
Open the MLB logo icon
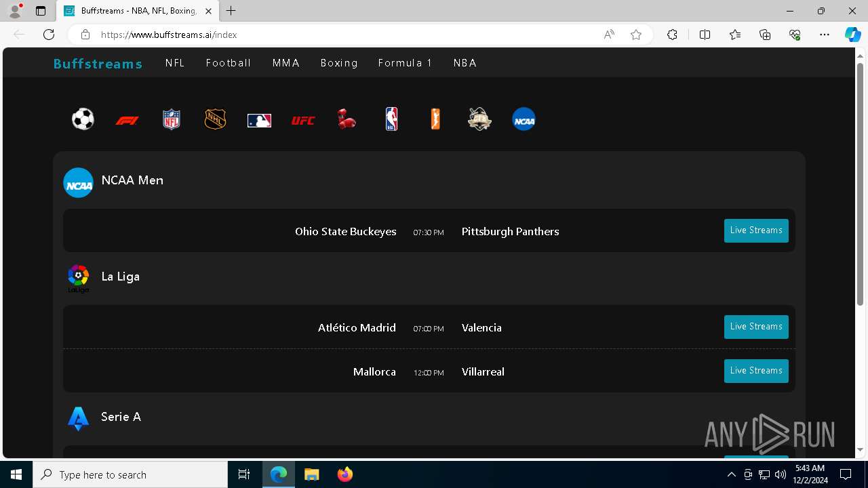point(259,121)
